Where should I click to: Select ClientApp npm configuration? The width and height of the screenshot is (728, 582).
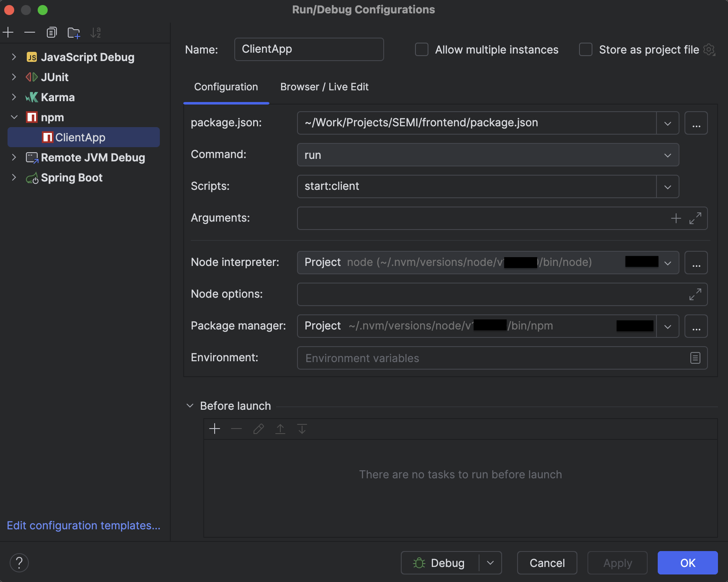(84, 138)
